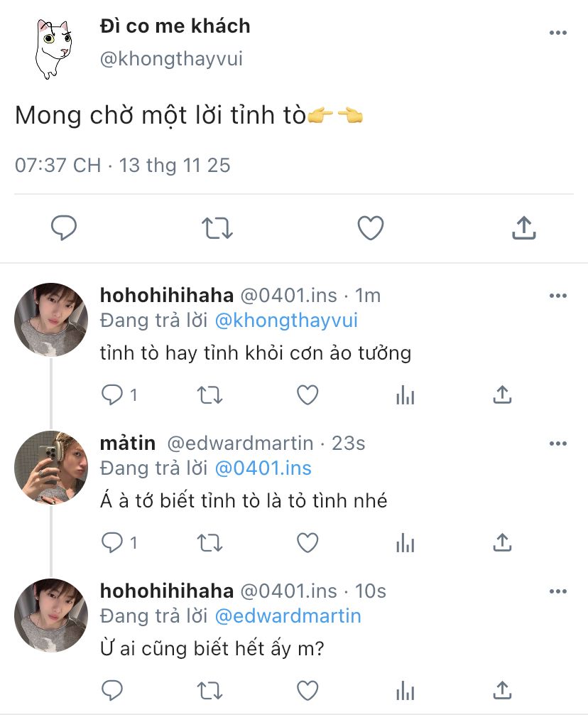This screenshot has height=715, width=588.
Task: Reply to the 'tỉnh khỏi cơn ảo tưởng' comment
Action: point(113,395)
